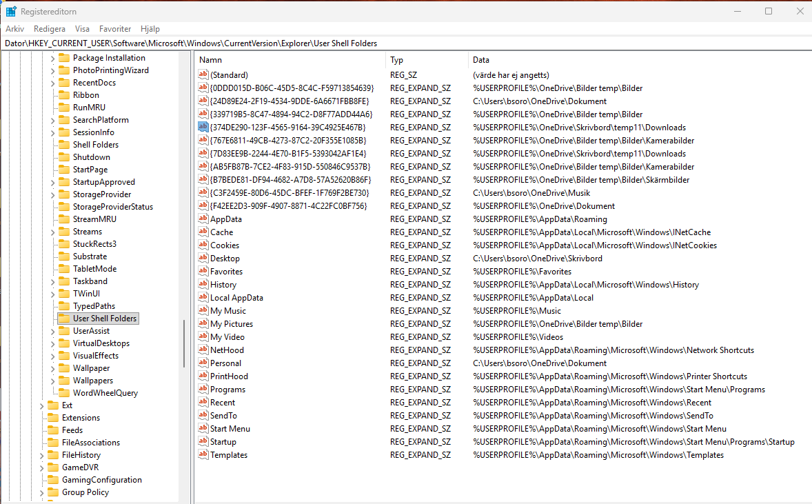
Task: Click the Registereditorn app icon in title bar
Action: point(11,12)
